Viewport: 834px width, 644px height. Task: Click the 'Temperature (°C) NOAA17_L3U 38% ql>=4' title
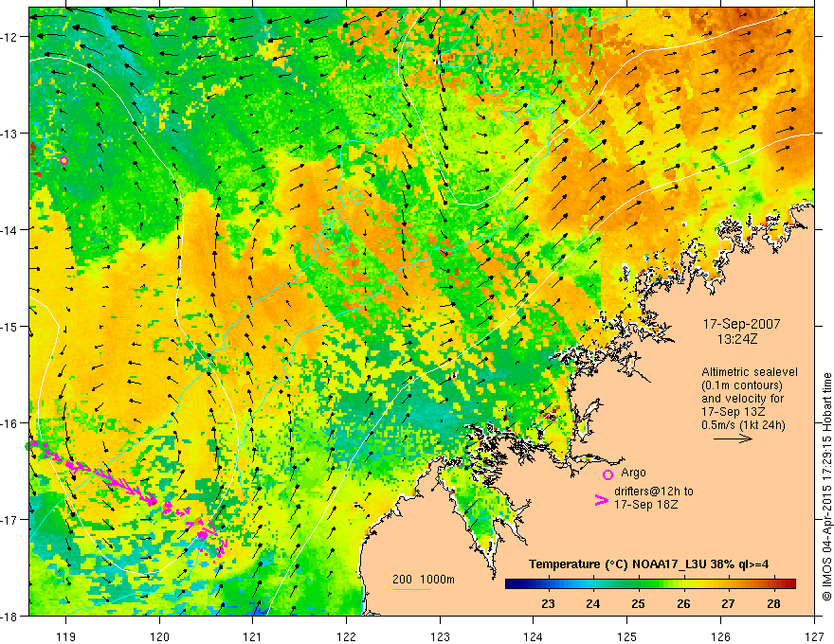[648, 564]
